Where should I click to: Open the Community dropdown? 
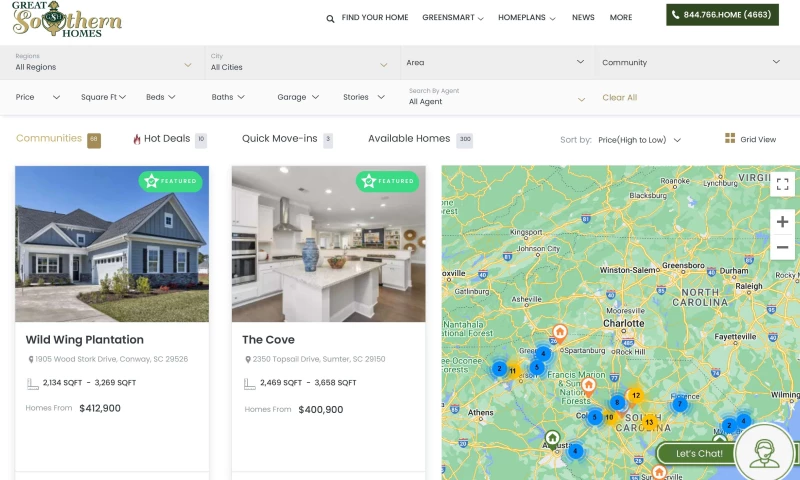690,62
